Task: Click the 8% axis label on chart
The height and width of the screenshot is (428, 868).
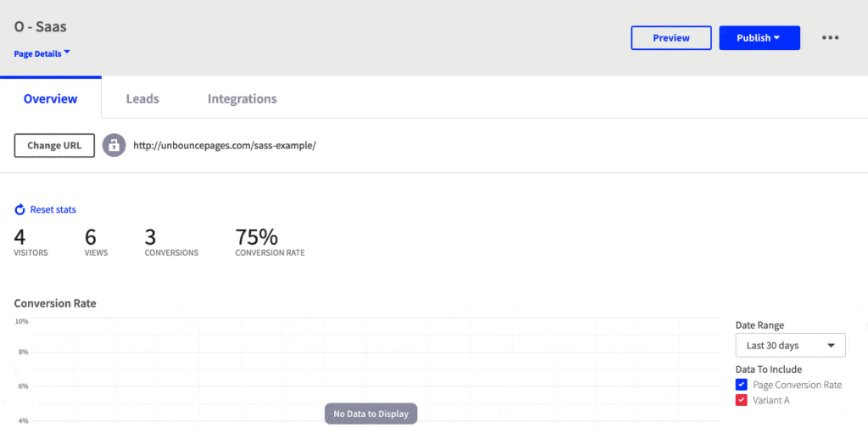Action: click(x=22, y=352)
